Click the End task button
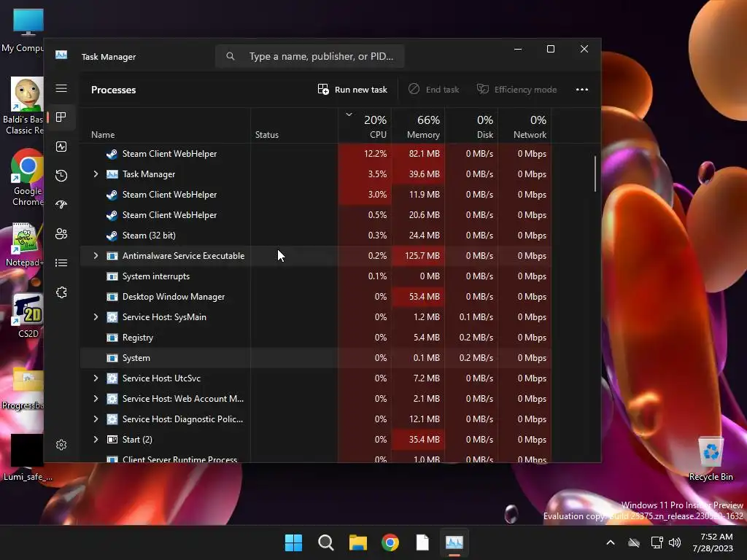Viewport: 747px width, 560px height. pyautogui.click(x=434, y=90)
